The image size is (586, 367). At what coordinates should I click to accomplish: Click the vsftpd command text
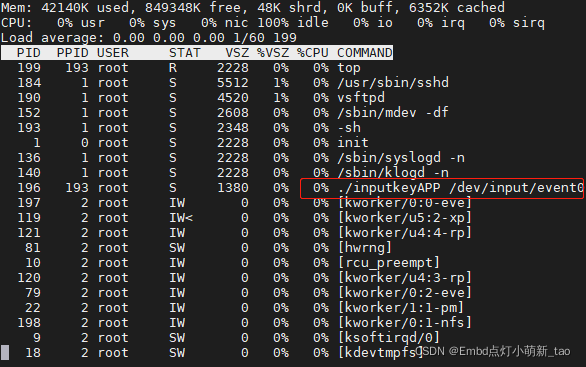(x=361, y=98)
